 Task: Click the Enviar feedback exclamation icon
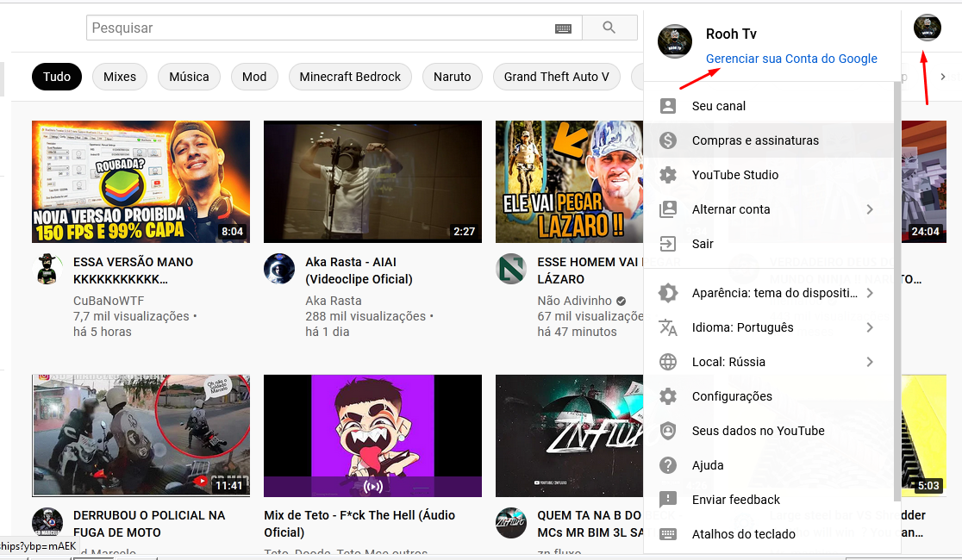[668, 500]
